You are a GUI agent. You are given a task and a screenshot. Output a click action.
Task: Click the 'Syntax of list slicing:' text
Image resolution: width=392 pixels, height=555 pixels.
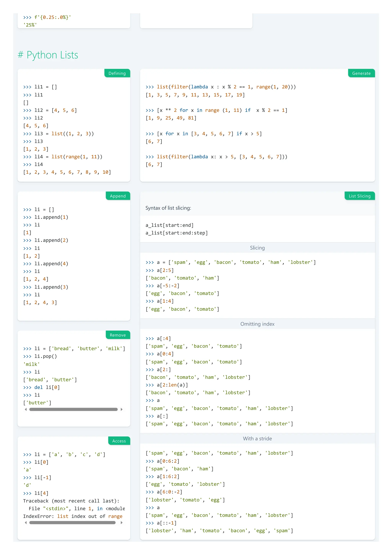(168, 208)
